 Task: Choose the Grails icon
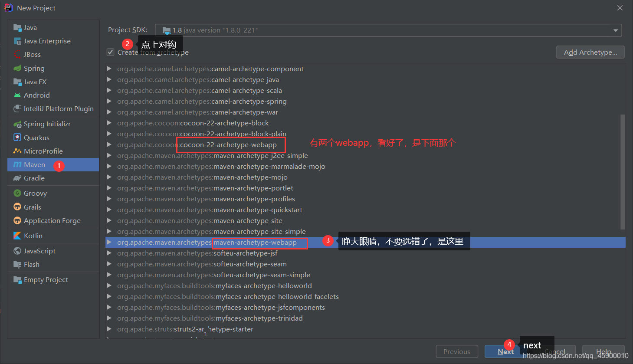click(17, 207)
